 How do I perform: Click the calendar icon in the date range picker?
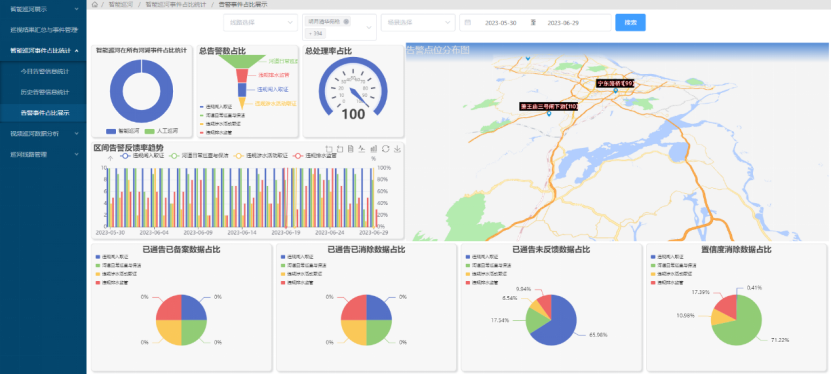pyautogui.click(x=467, y=23)
